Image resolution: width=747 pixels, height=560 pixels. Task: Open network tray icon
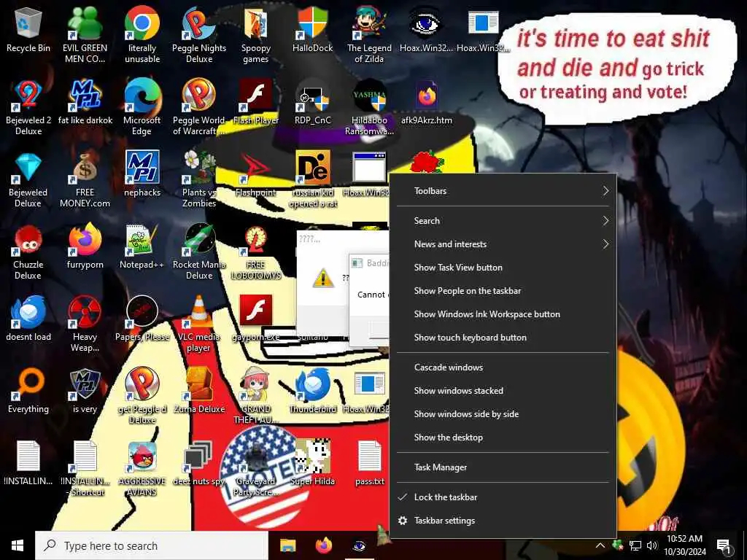(635, 545)
